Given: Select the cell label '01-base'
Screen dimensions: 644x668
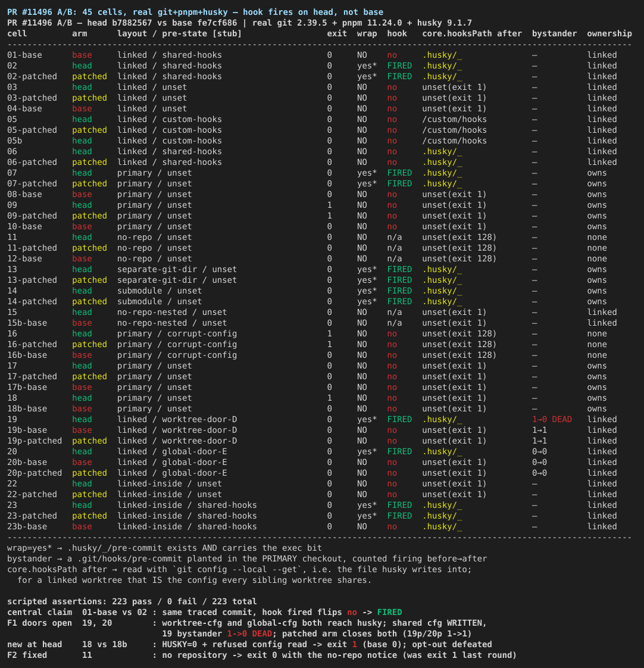Looking at the screenshot, I should (25, 55).
